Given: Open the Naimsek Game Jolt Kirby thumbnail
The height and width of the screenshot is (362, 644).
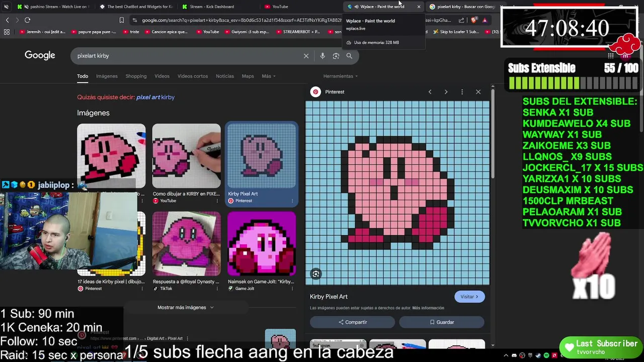Looking at the screenshot, I should point(262,244).
